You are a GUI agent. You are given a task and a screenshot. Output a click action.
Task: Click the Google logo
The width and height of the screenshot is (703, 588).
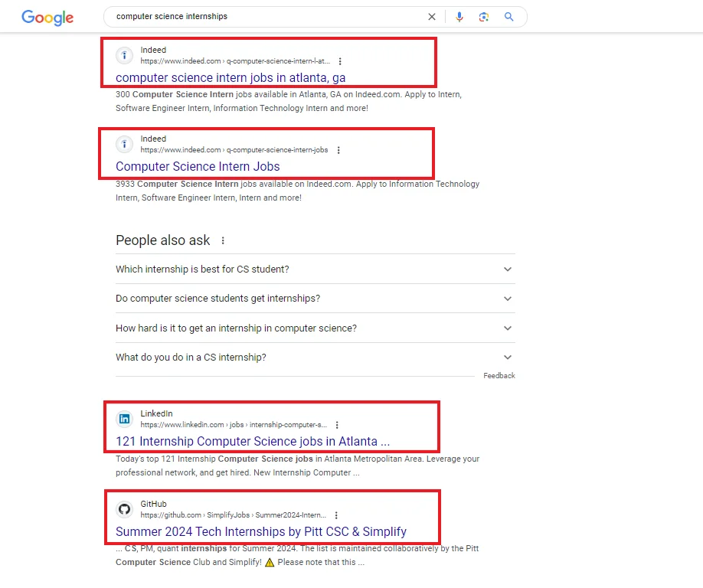[x=47, y=18]
